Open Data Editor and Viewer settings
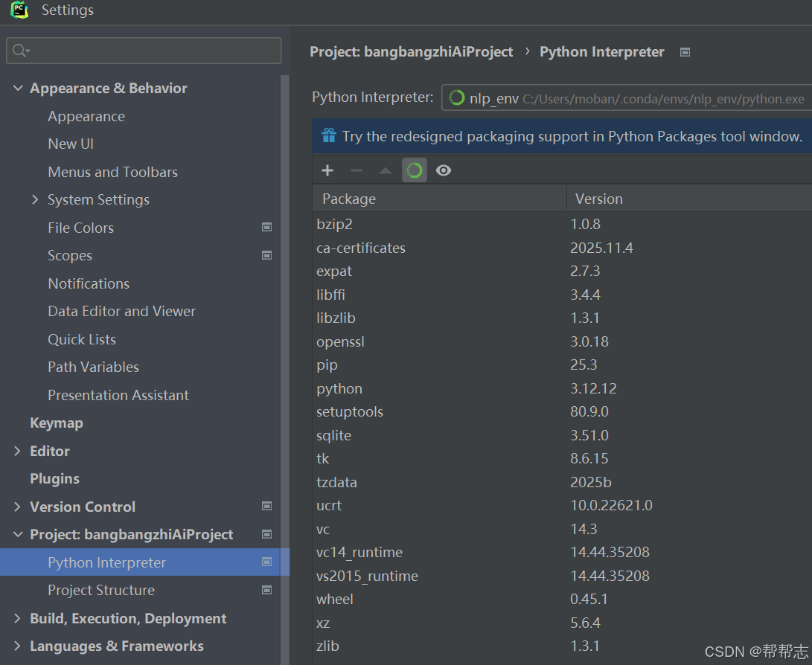The image size is (812, 665). pos(122,311)
